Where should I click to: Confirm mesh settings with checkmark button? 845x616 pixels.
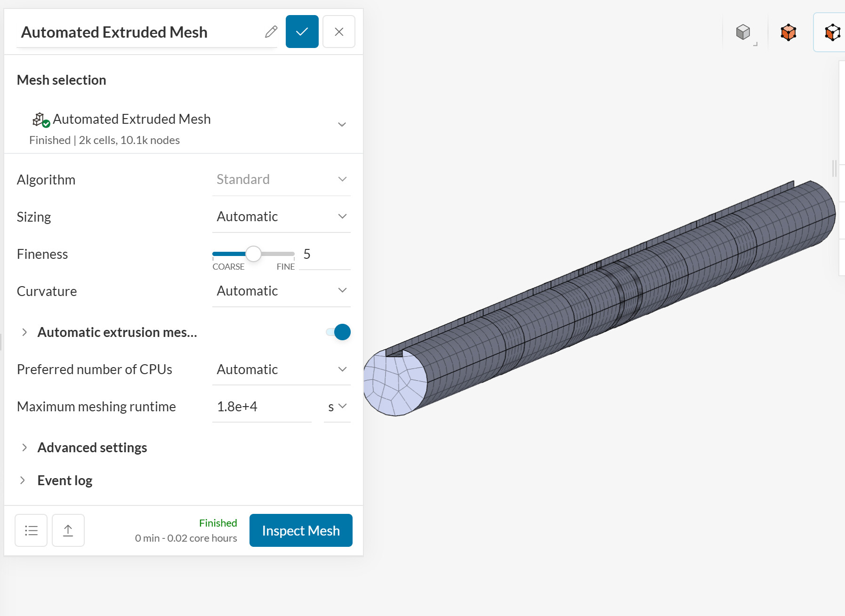tap(302, 32)
